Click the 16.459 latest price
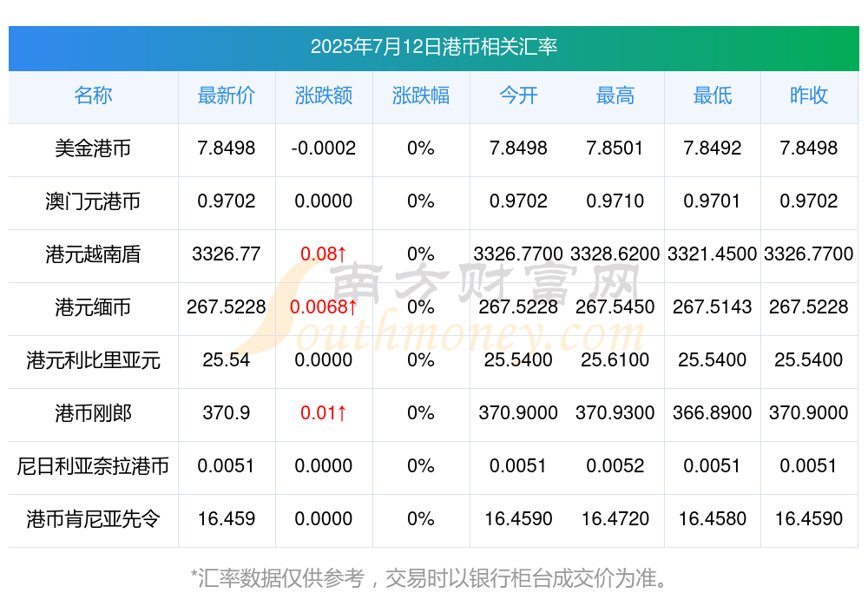 point(226,518)
